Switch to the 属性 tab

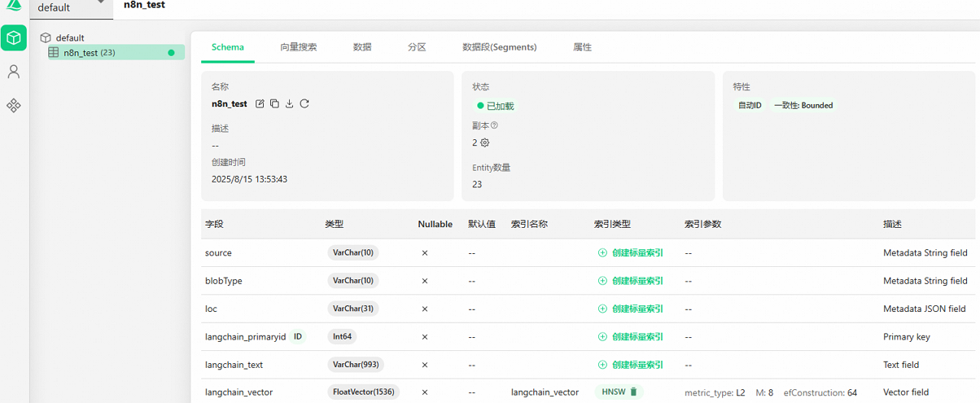(x=582, y=47)
